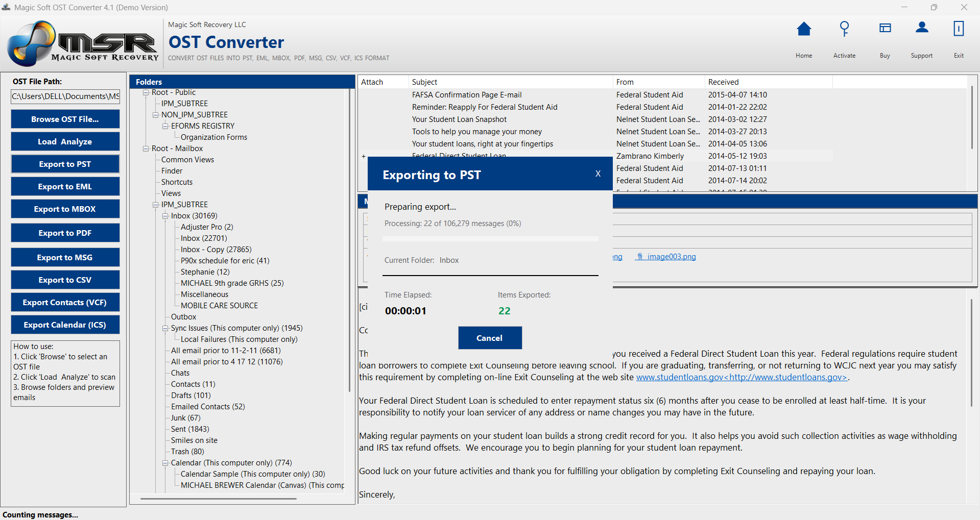Select the Sent (1843) folder
Image resolution: width=980 pixels, height=520 pixels.
(190, 429)
